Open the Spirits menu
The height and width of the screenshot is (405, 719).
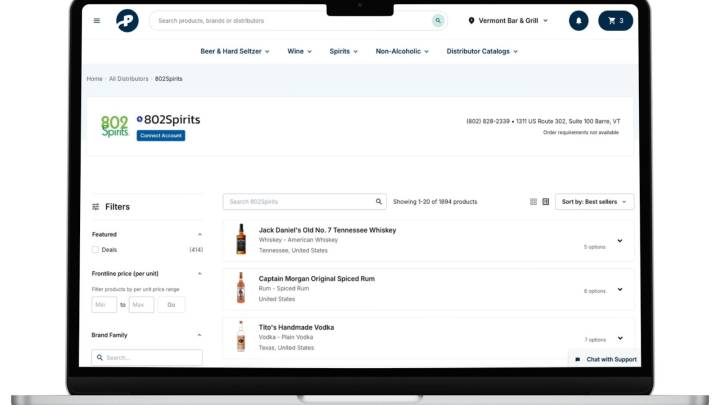(343, 51)
